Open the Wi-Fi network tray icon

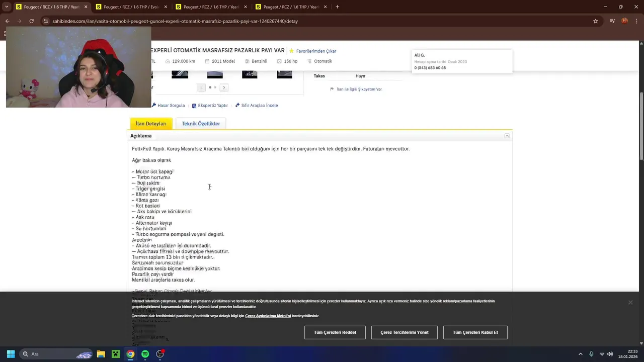point(602,354)
